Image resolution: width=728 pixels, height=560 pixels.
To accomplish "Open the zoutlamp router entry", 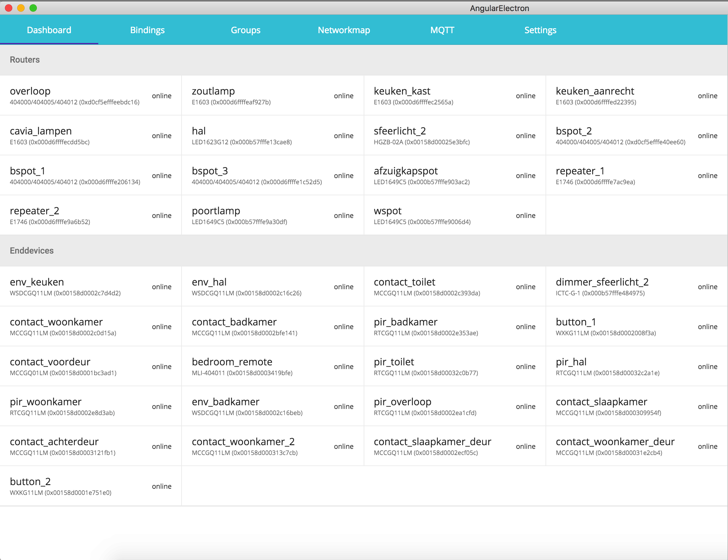I will [272, 95].
